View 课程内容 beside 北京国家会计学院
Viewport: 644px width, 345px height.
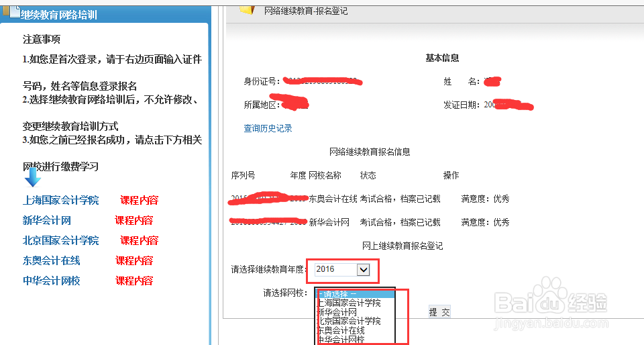pyautogui.click(x=139, y=240)
